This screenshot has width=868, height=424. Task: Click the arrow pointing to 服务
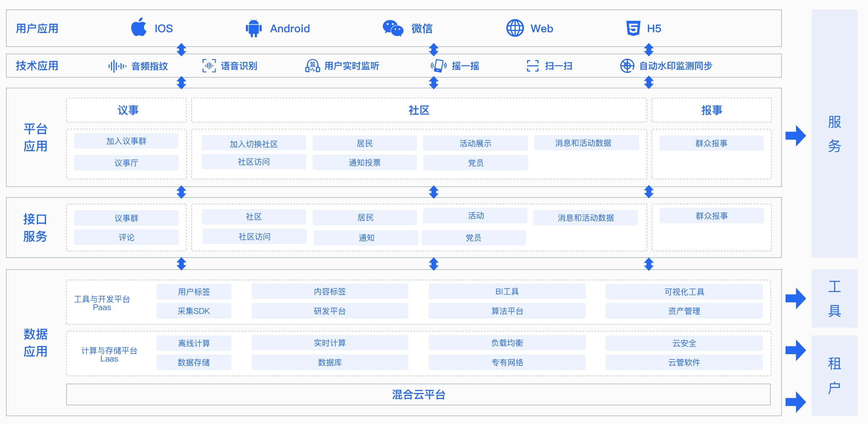tap(795, 135)
